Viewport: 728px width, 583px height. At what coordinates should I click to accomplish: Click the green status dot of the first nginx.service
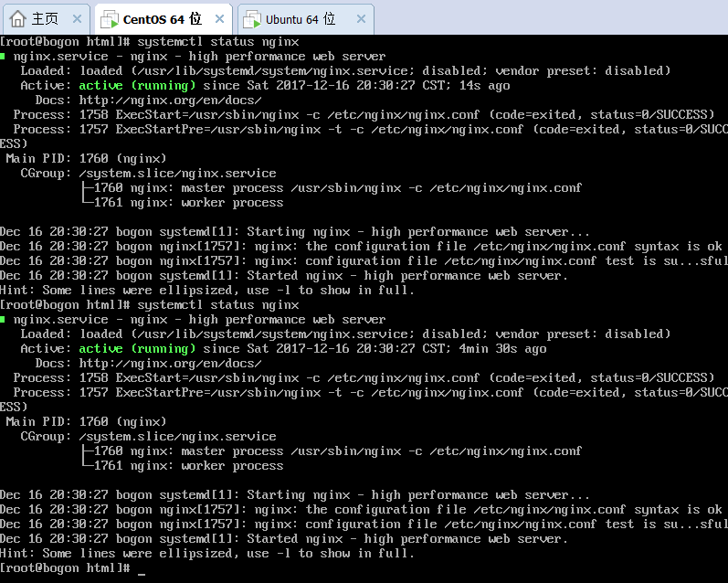[4, 57]
